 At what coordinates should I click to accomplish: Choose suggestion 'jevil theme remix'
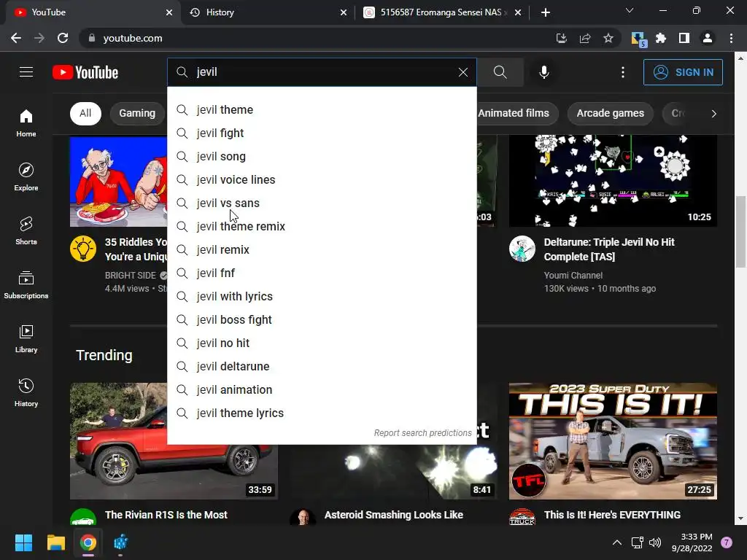[x=322, y=226]
